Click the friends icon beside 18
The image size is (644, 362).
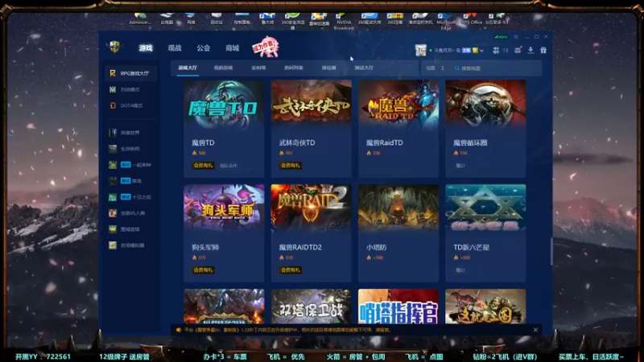tap(496, 50)
